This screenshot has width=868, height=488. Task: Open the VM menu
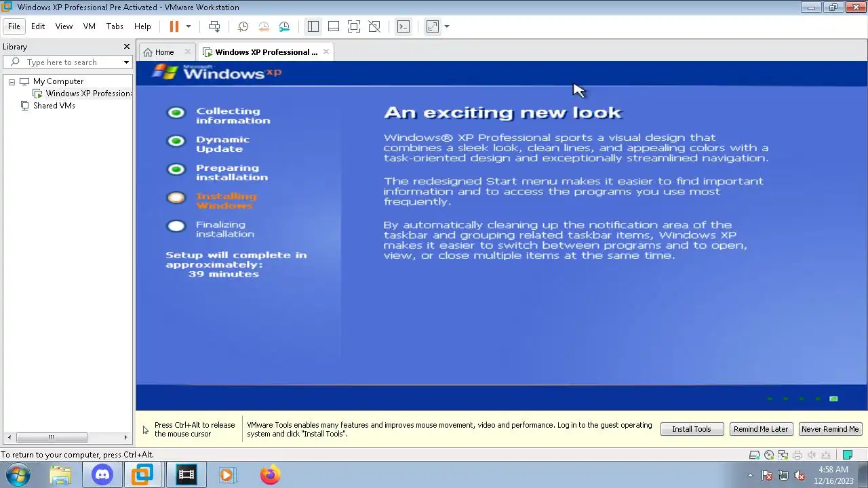(89, 26)
